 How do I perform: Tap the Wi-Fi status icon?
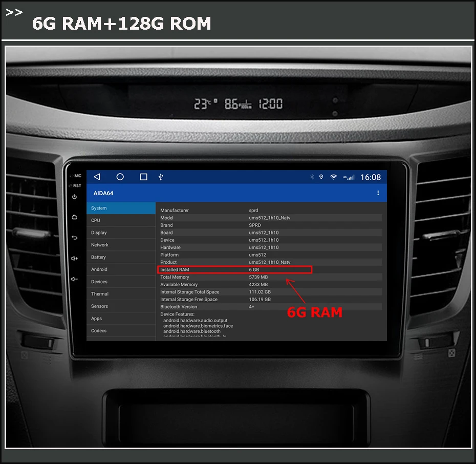point(334,177)
